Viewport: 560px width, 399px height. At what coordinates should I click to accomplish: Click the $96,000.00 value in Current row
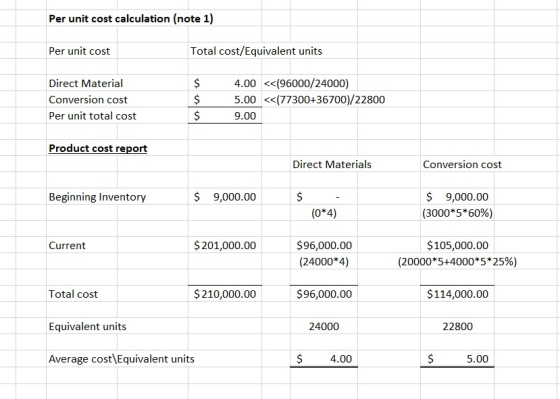(x=324, y=245)
